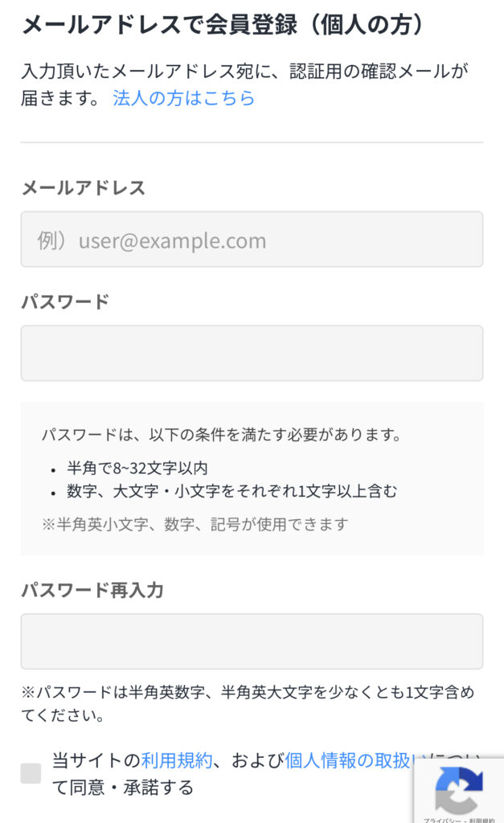Click into the パスワード field
504x823 pixels.
coord(252,353)
